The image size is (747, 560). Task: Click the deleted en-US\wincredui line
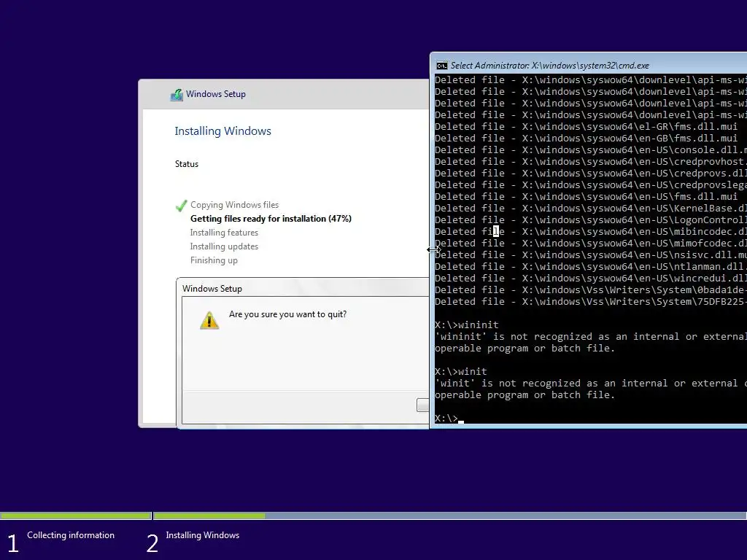(x=590, y=278)
